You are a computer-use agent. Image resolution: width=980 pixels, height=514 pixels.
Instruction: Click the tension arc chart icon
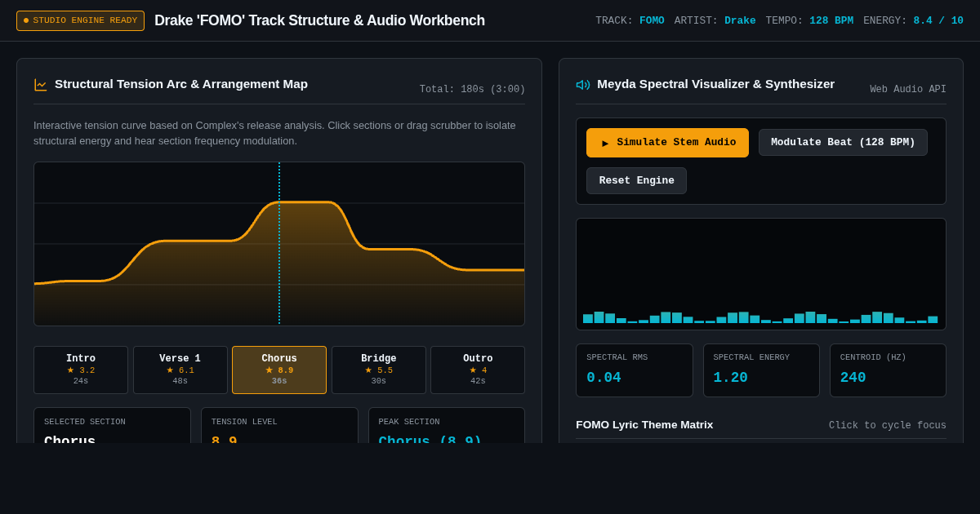click(x=40, y=85)
